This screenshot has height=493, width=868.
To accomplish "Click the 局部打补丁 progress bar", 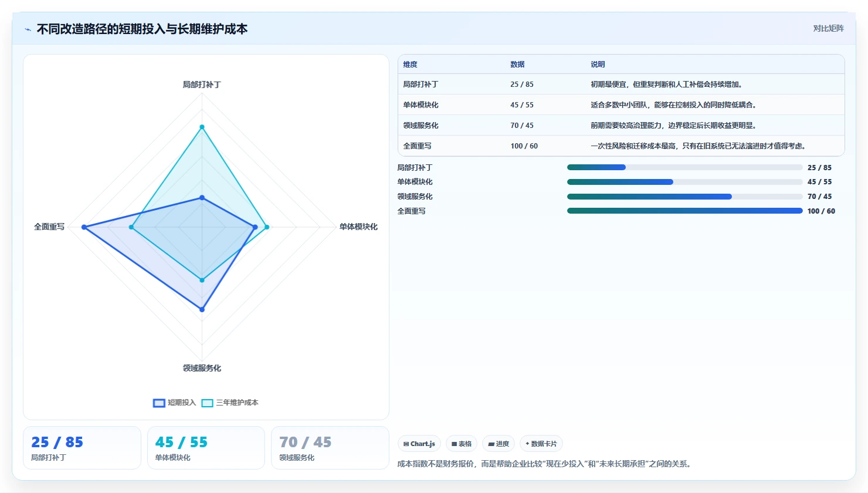I will pos(684,167).
